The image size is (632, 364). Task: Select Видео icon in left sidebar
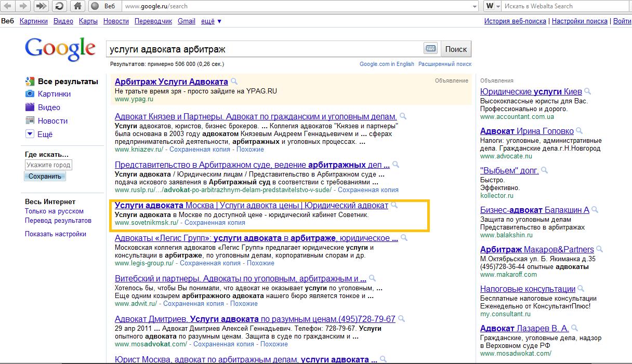coord(30,107)
